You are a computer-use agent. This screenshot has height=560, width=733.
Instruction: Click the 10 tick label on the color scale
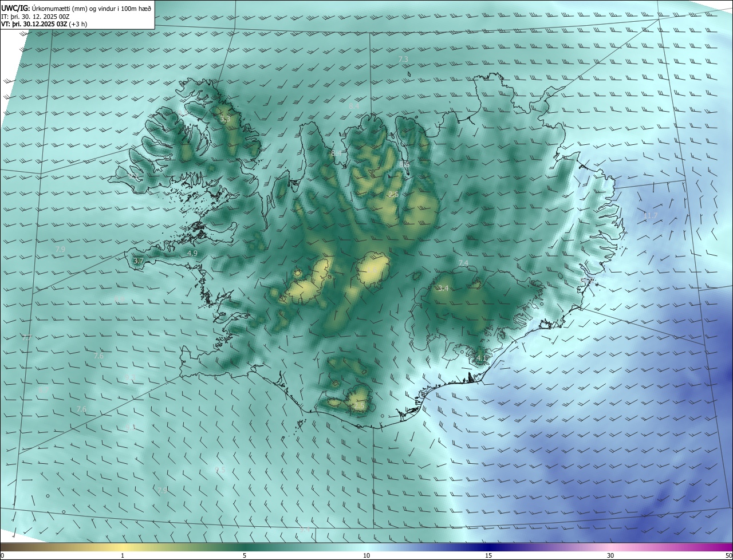click(366, 555)
